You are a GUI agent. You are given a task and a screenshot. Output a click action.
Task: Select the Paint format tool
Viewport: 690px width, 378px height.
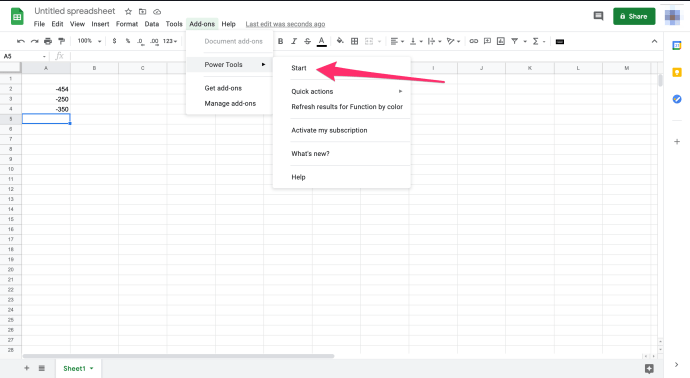(x=62, y=41)
